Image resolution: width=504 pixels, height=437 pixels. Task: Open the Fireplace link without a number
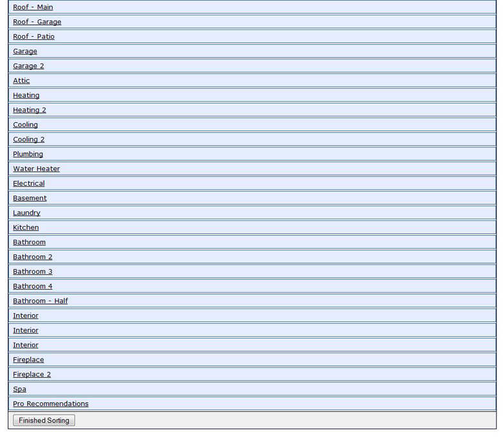[28, 360]
